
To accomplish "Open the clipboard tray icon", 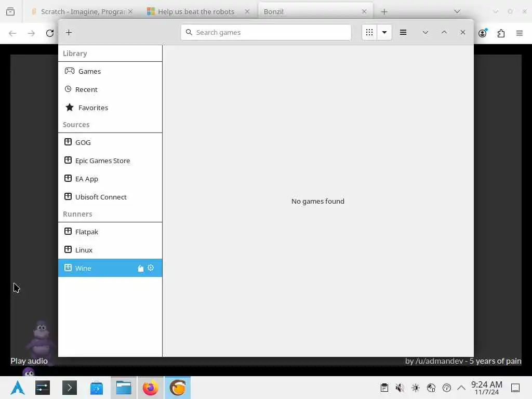I will click(x=384, y=388).
